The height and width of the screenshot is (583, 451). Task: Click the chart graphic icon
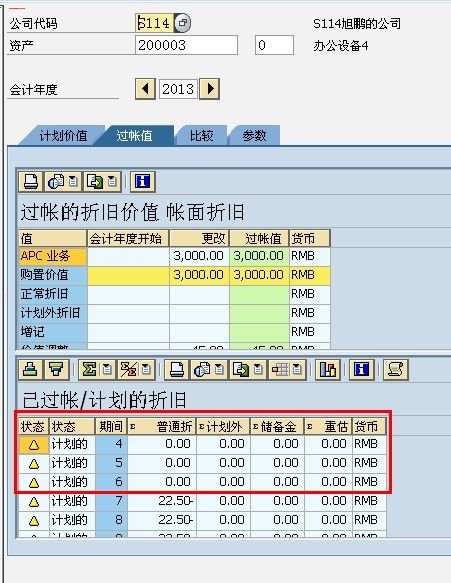[x=328, y=370]
